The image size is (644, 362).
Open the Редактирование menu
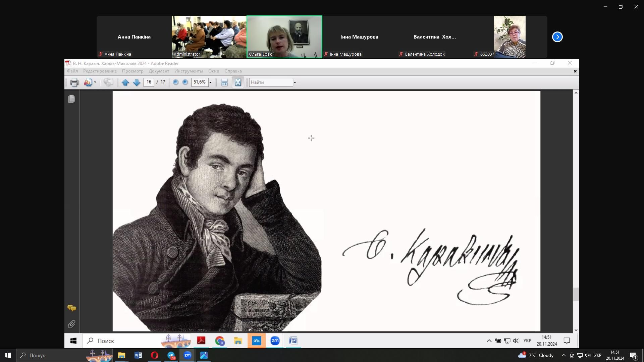click(x=100, y=71)
